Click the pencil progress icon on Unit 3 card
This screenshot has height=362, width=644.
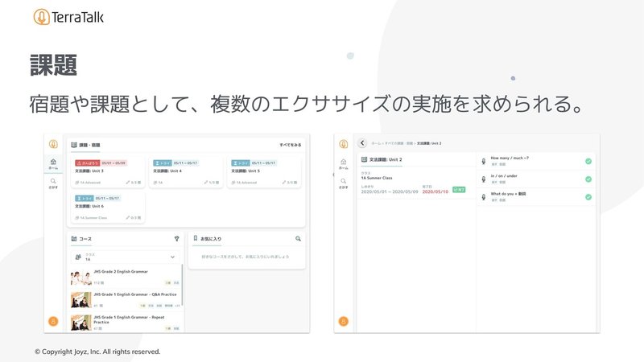tap(128, 183)
